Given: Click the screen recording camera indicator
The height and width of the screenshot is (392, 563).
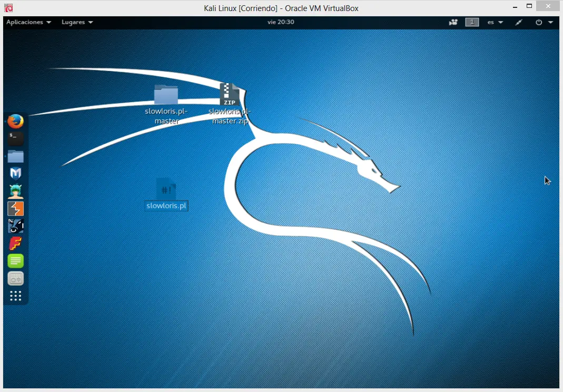Looking at the screenshot, I should (x=453, y=22).
